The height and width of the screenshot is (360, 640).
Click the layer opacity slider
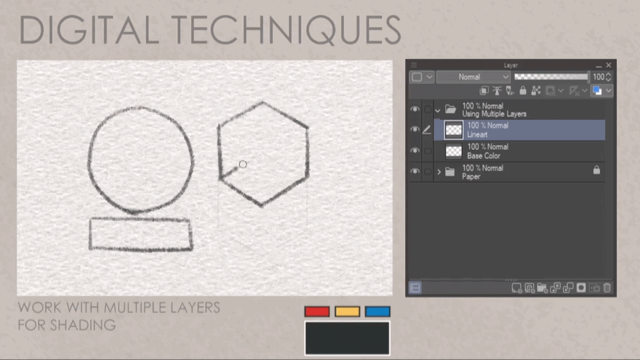[551, 77]
